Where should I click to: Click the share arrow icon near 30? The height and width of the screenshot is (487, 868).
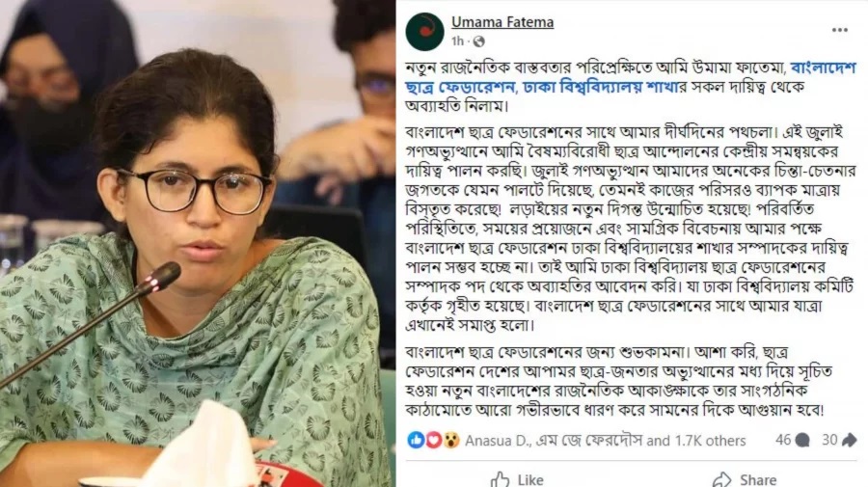pyautogui.click(x=849, y=440)
